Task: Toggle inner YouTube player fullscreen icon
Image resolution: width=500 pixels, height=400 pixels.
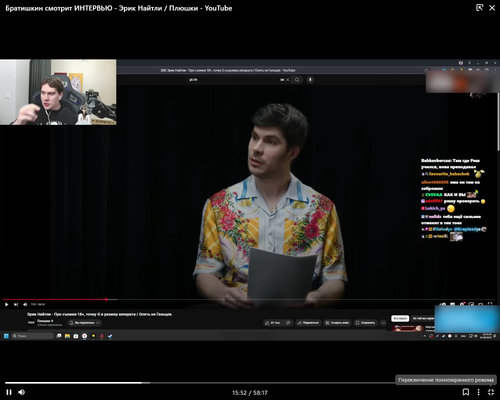Action: [490, 304]
